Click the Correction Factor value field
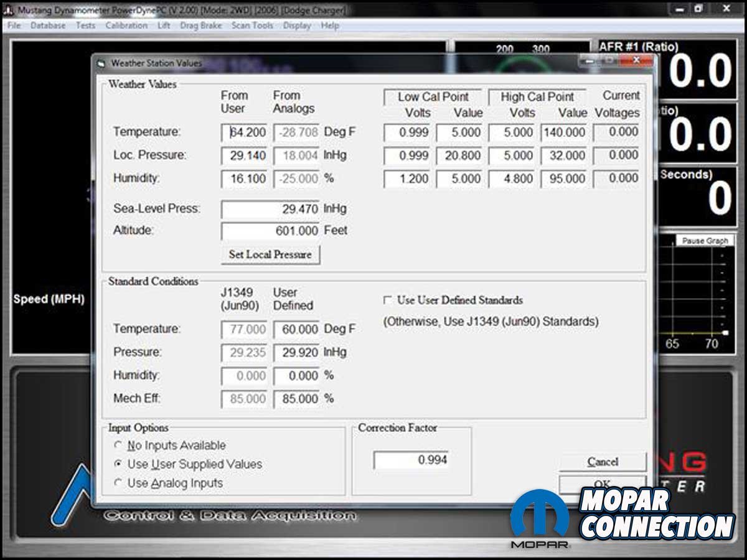 tap(410, 460)
